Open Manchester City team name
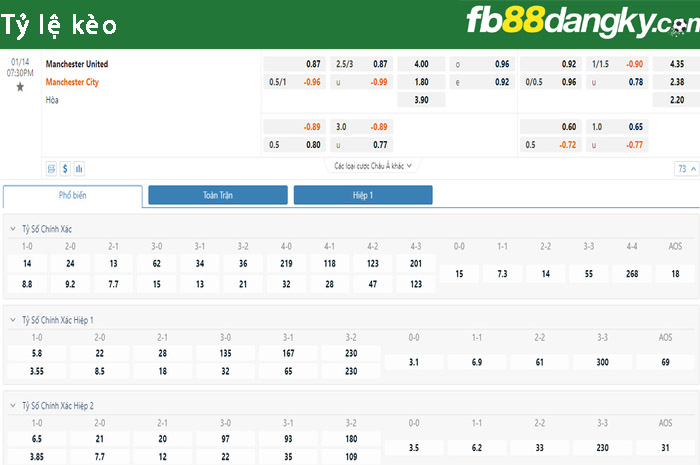This screenshot has height=465, width=700. [72, 82]
